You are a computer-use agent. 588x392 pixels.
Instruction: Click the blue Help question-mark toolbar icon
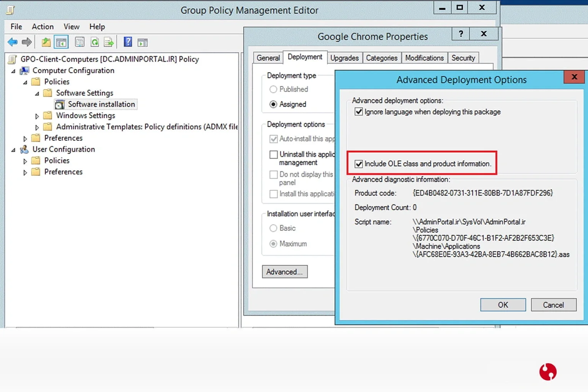pos(128,42)
